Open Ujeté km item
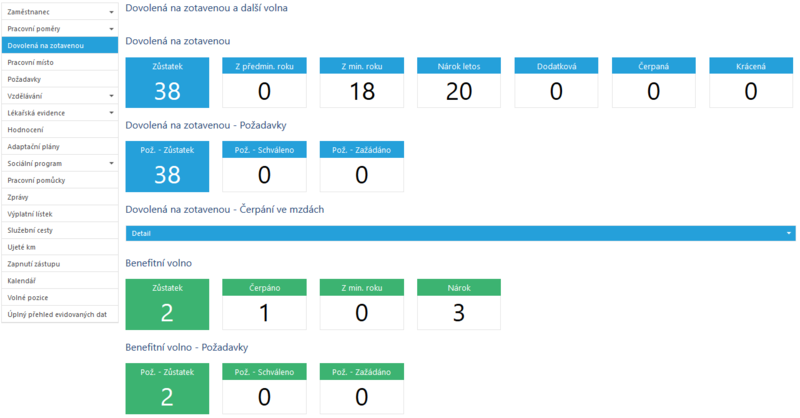This screenshot has width=800, height=418. (x=60, y=247)
